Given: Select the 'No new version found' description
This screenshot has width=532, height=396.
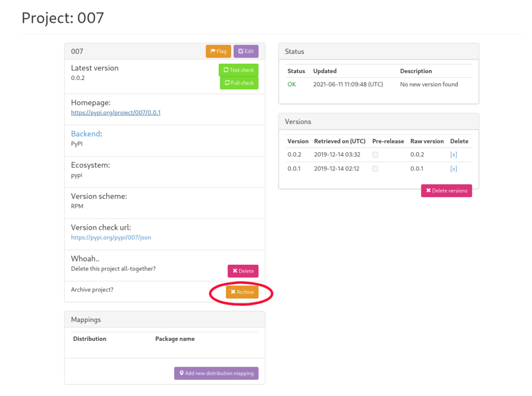Looking at the screenshot, I should [429, 85].
